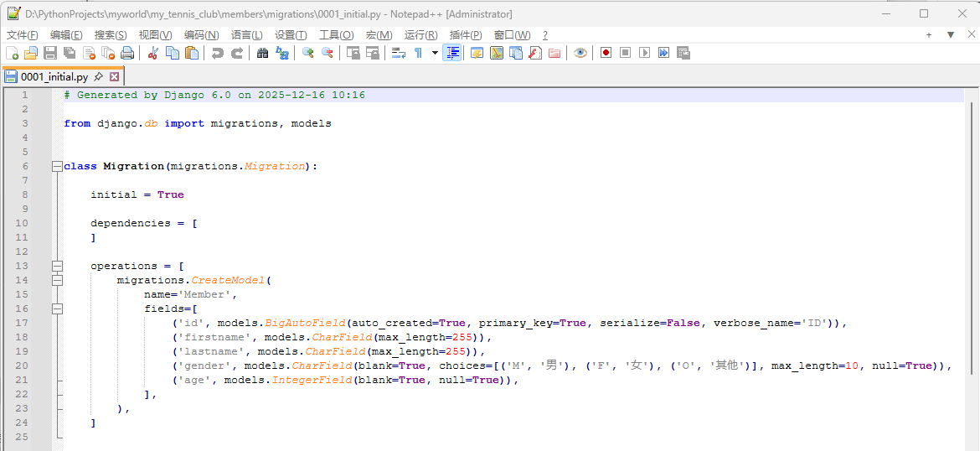Paste from clipboard using the Paste icon

(191, 53)
